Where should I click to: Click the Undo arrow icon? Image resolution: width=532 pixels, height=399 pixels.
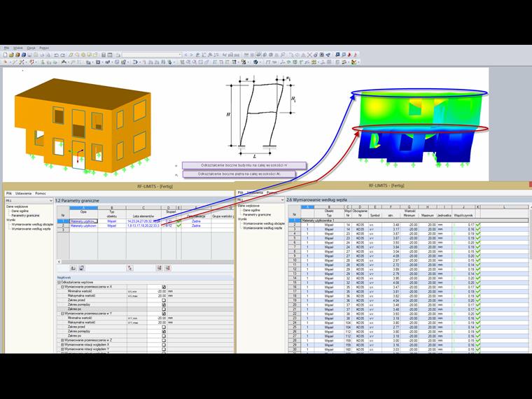[x=56, y=55]
